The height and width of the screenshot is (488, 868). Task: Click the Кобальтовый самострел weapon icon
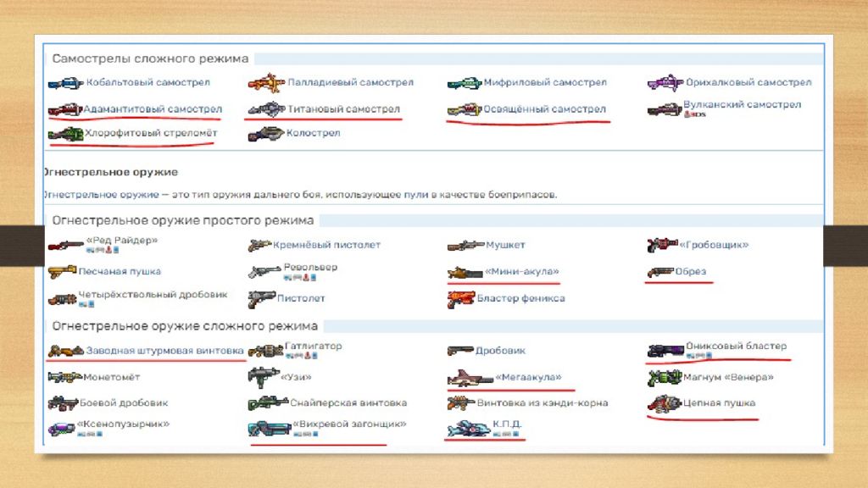66,84
